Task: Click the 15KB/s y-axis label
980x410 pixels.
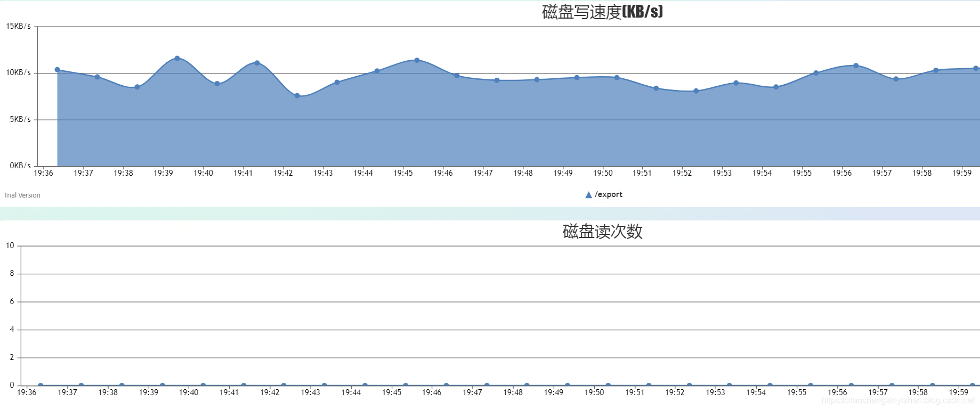Action: click(x=18, y=26)
